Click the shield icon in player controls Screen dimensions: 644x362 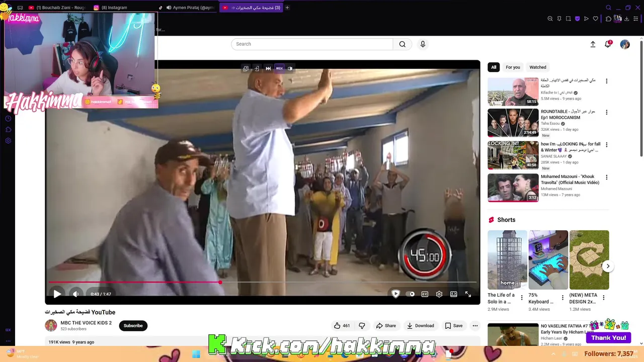point(395,294)
